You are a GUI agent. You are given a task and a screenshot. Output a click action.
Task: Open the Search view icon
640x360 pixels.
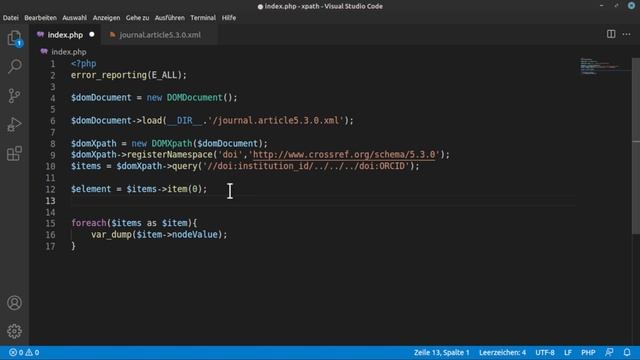(14, 66)
